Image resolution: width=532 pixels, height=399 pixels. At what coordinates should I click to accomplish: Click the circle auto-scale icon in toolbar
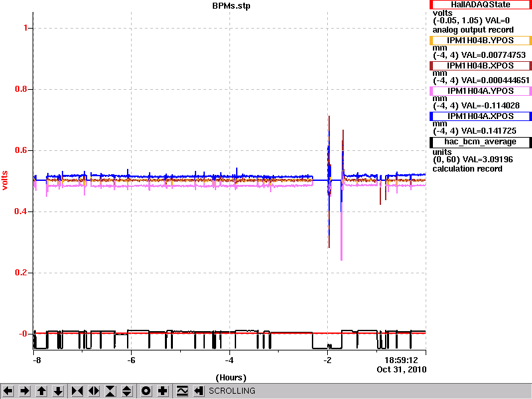point(146,391)
